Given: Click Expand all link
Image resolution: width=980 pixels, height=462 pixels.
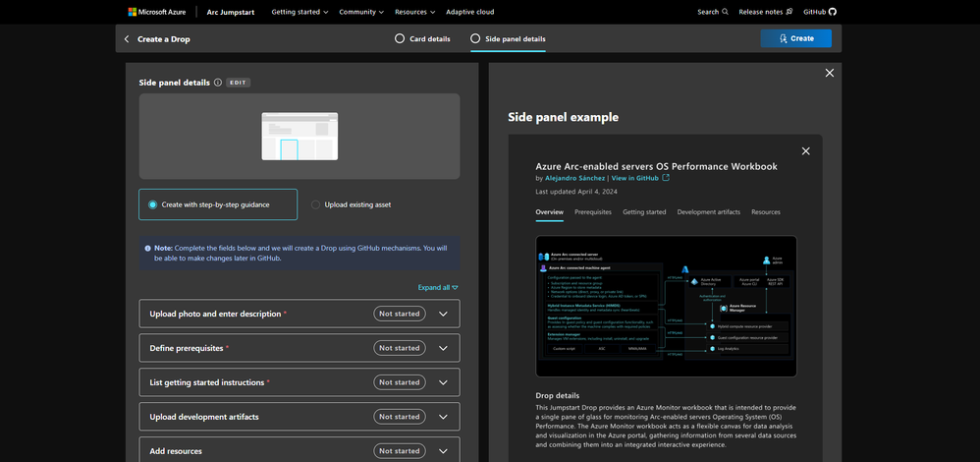Looking at the screenshot, I should (438, 287).
